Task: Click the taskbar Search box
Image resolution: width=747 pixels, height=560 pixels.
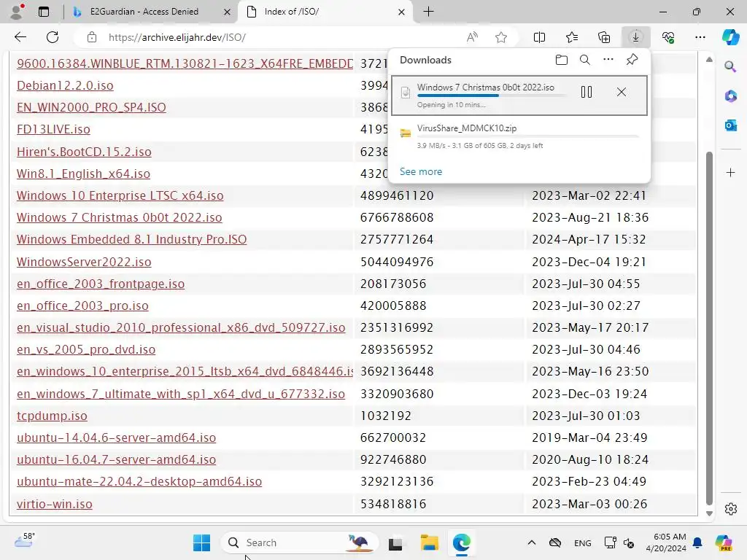Action: point(300,542)
